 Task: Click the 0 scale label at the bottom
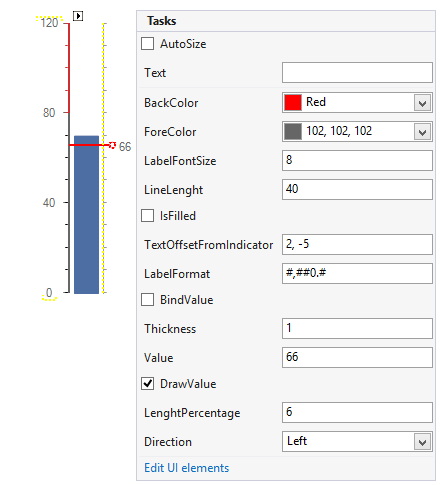pos(49,293)
